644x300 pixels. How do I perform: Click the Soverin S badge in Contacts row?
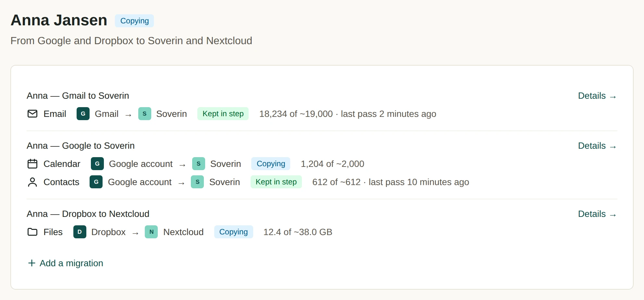coord(197,182)
